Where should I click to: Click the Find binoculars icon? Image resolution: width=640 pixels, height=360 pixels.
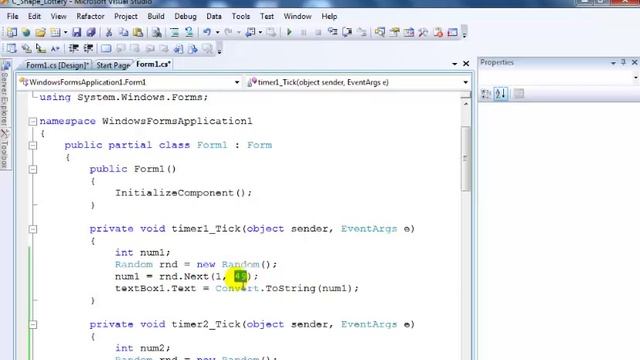pyautogui.click(x=156, y=32)
